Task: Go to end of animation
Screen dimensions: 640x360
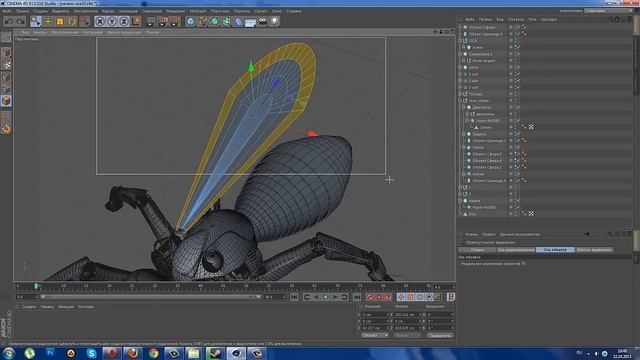Action: tap(357, 297)
